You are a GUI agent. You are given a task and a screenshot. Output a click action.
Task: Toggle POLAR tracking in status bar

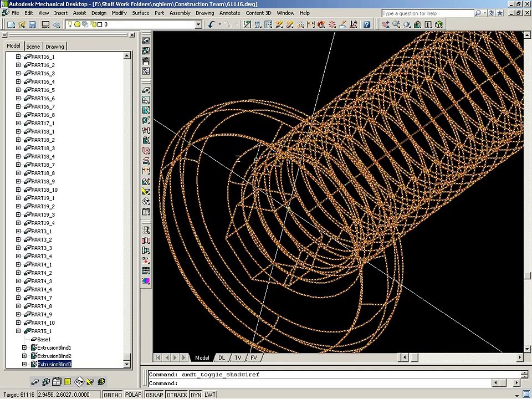coord(134,395)
